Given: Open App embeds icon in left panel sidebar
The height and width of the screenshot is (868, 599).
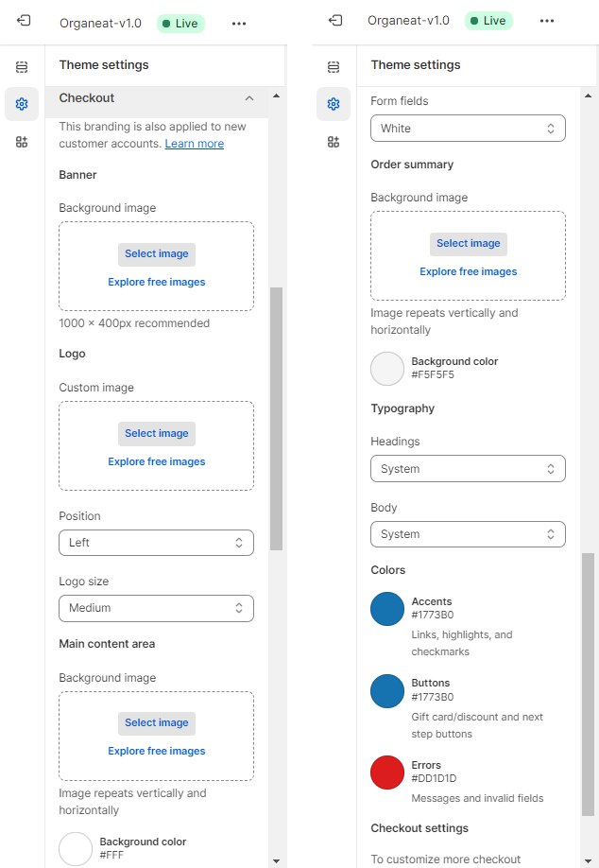Looking at the screenshot, I should tap(22, 142).
